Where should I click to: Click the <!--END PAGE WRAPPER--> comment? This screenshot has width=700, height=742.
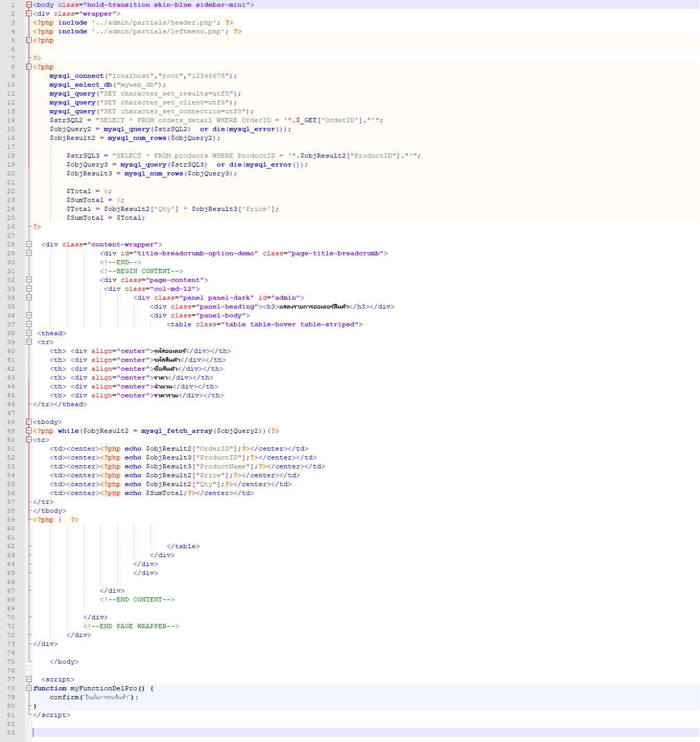coord(131,626)
